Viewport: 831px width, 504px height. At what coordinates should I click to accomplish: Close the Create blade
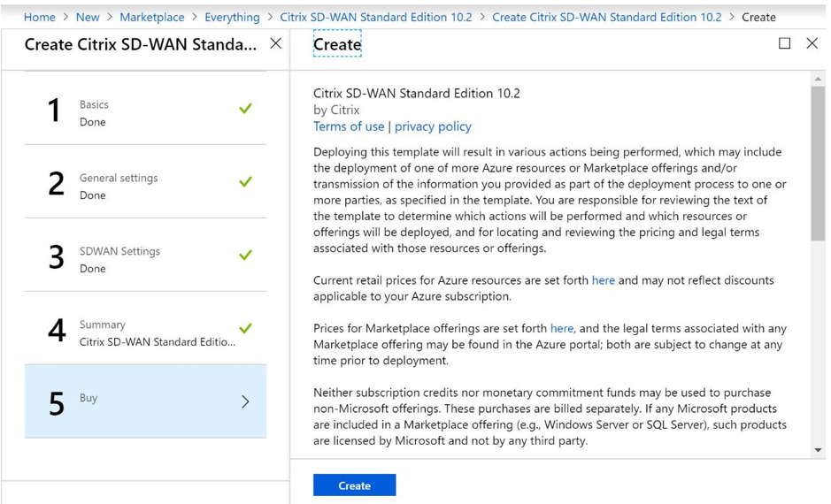click(x=812, y=43)
